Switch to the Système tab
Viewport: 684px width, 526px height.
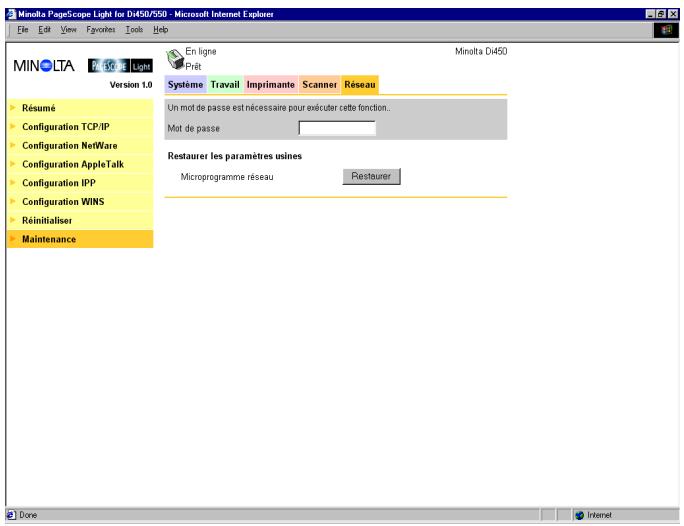tap(185, 85)
